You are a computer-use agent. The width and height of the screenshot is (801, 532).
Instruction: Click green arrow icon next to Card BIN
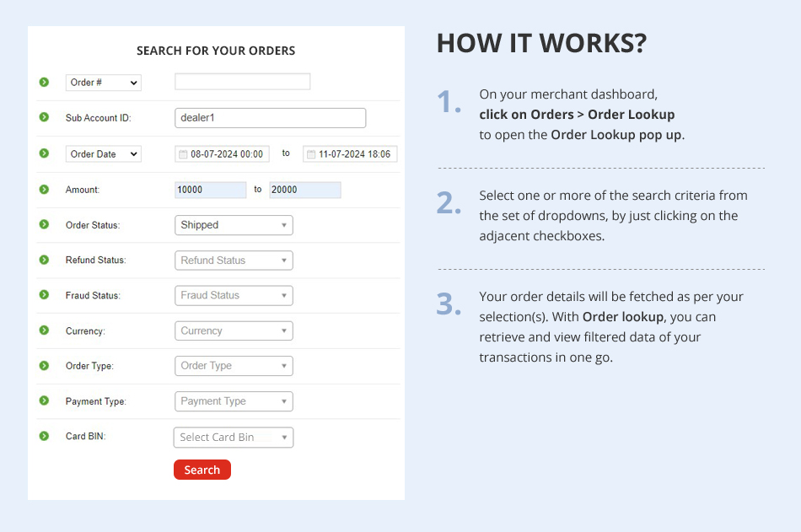coord(45,436)
